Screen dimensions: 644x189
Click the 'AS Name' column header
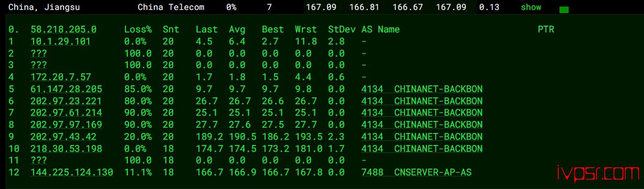(381, 29)
